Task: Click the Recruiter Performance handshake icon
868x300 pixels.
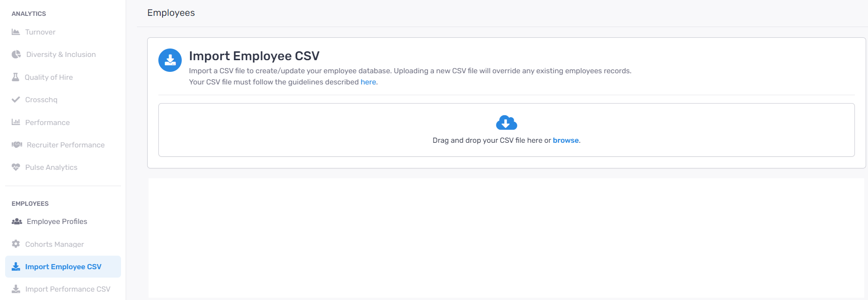Action: [17, 145]
